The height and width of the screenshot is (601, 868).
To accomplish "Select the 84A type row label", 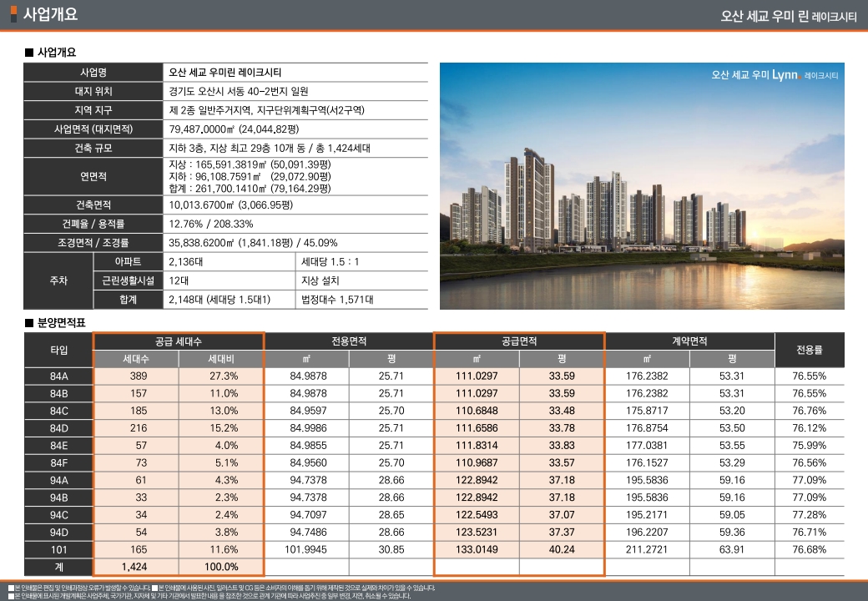I will [58, 376].
